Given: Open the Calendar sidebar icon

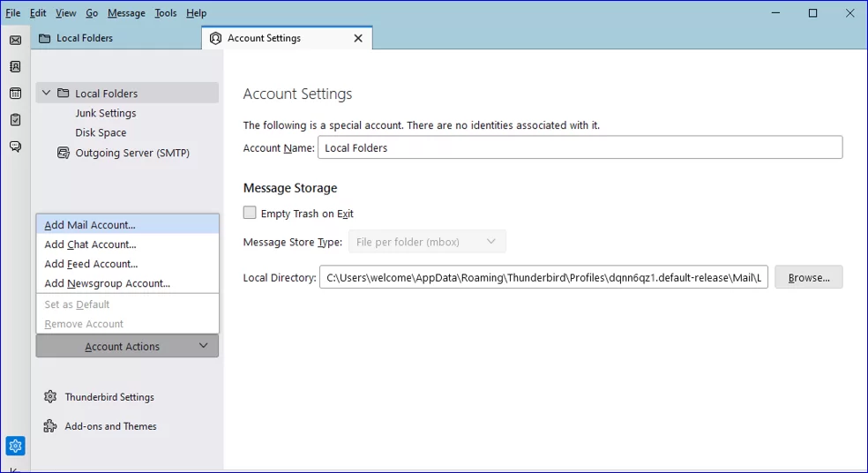Looking at the screenshot, I should click(16, 93).
